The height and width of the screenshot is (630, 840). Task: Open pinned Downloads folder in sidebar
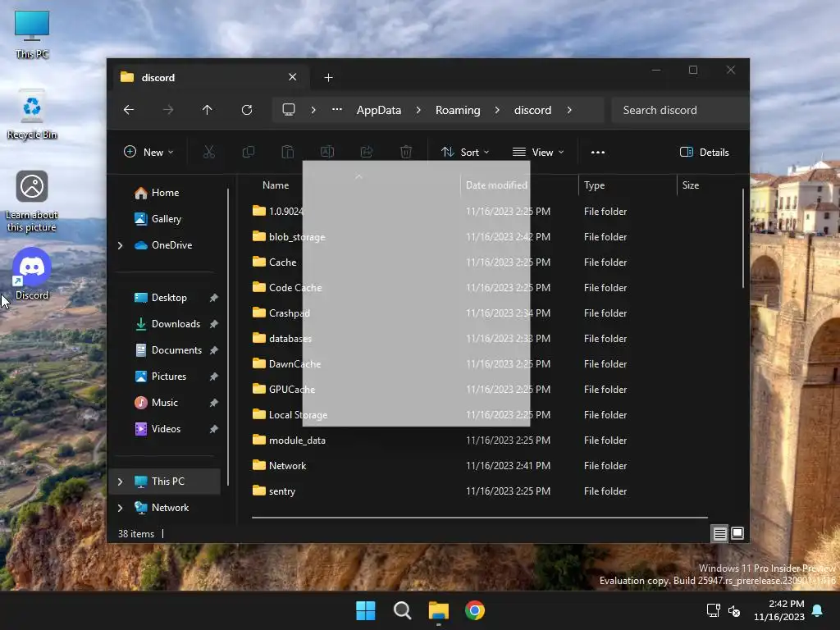(176, 324)
